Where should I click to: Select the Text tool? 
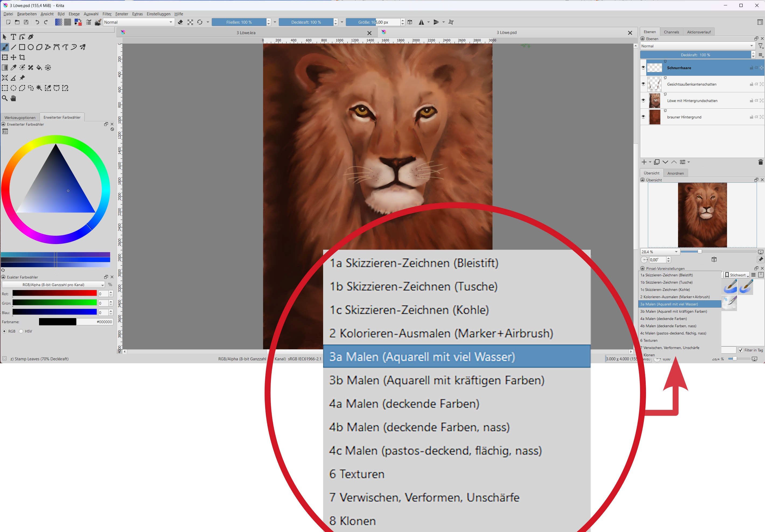tap(13, 37)
